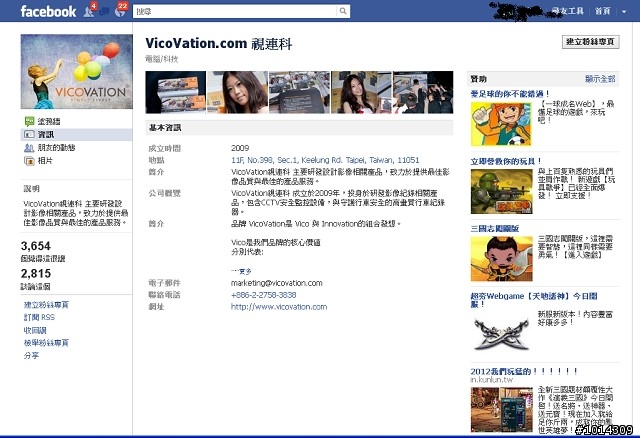Screen dimensions: 640x438
Task: Open the 立即營救你的玩具 ad title
Action: [506, 161]
